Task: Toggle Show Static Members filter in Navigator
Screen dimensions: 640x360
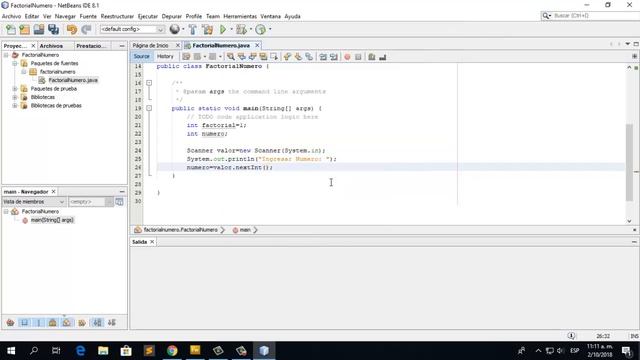Action: click(x=39, y=323)
